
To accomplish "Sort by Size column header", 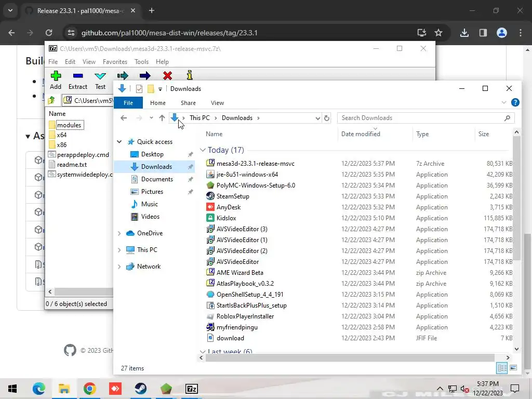I will (x=484, y=134).
